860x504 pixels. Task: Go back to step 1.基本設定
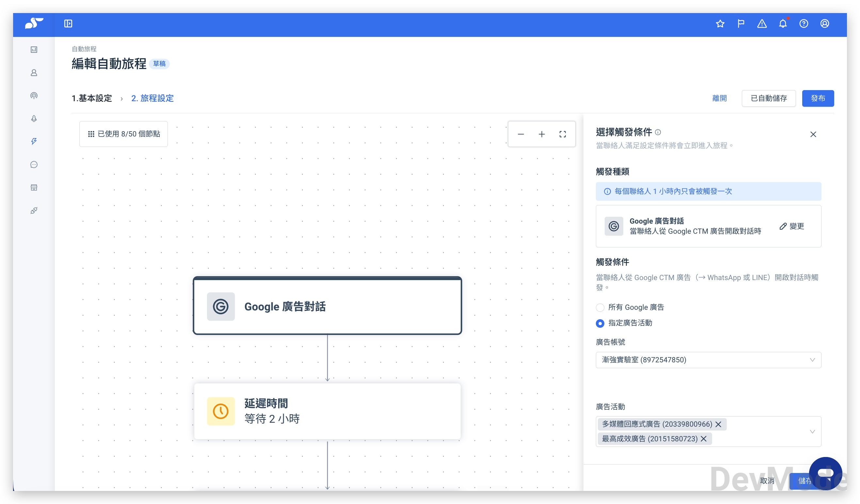(92, 98)
